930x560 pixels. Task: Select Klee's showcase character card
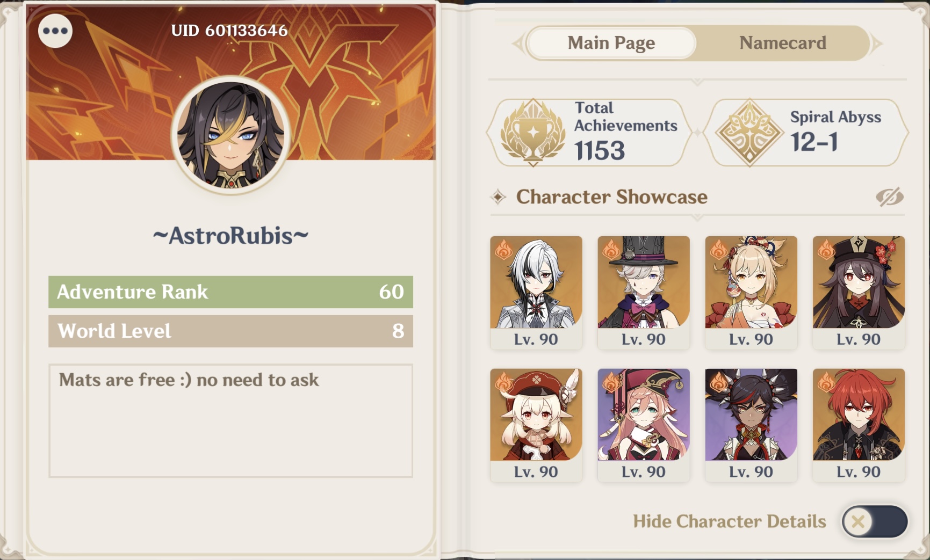pyautogui.click(x=536, y=425)
